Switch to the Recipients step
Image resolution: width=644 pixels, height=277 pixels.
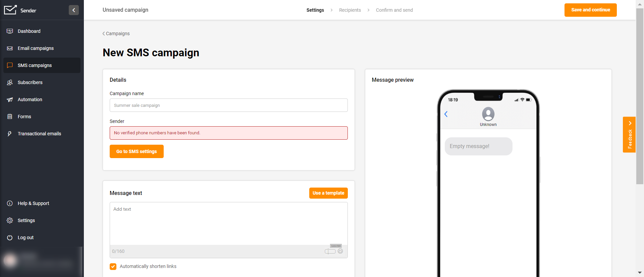pos(350,10)
